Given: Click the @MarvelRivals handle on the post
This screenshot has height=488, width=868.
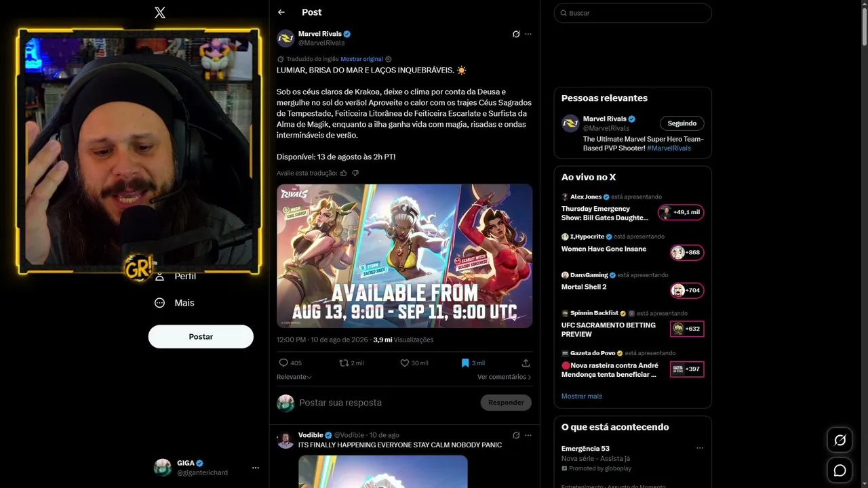Looking at the screenshot, I should coord(321,43).
